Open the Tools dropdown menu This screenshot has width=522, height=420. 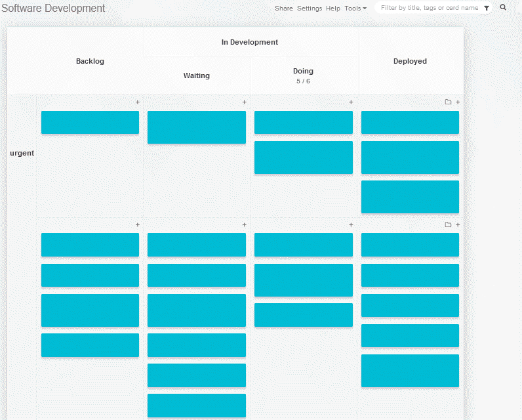click(355, 9)
